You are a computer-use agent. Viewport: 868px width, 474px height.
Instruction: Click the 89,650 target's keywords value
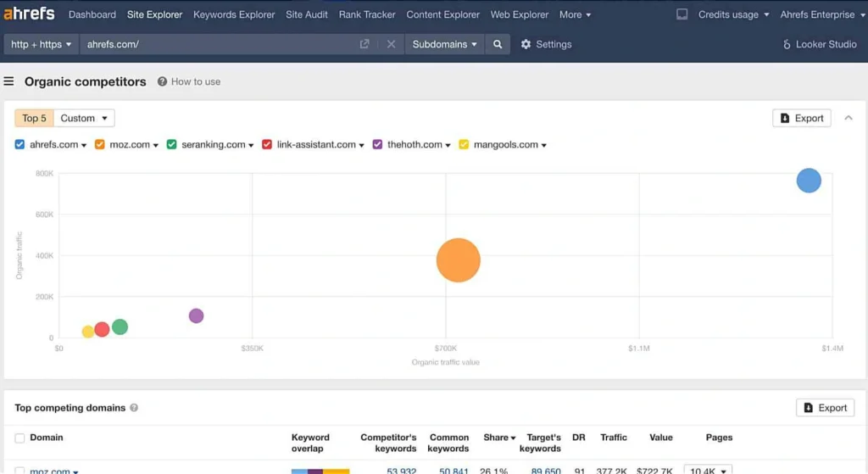[x=546, y=471]
